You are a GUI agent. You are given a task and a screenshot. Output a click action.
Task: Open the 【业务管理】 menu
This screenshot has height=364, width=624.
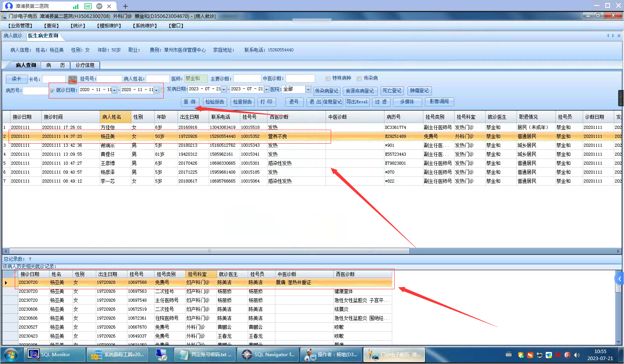click(20, 26)
